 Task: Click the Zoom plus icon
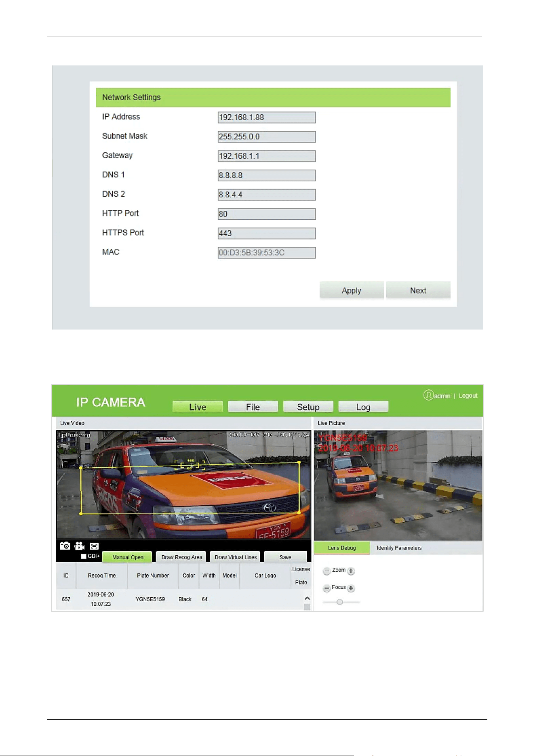(x=351, y=571)
